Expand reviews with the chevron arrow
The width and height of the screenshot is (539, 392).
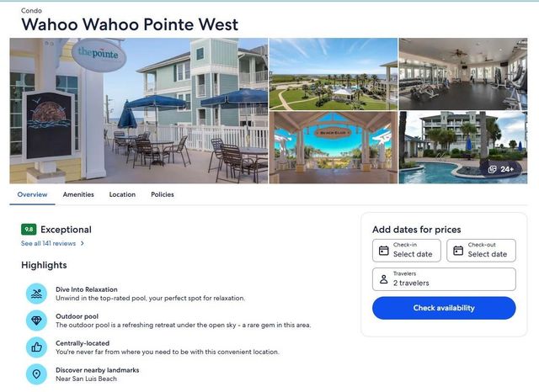[83, 243]
